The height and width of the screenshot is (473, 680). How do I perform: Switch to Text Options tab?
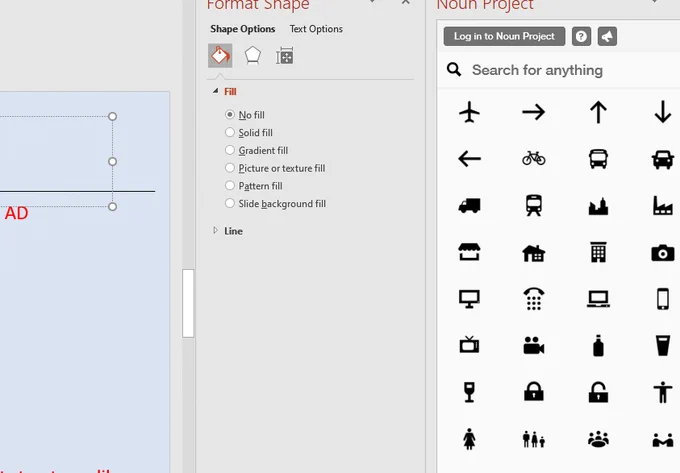tap(316, 29)
